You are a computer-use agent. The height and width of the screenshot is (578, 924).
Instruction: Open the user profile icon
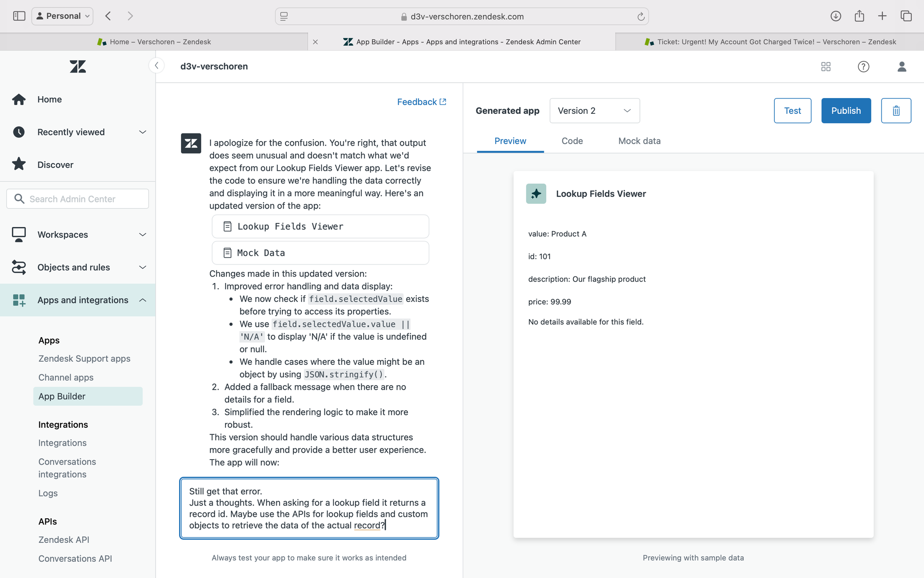(901, 67)
